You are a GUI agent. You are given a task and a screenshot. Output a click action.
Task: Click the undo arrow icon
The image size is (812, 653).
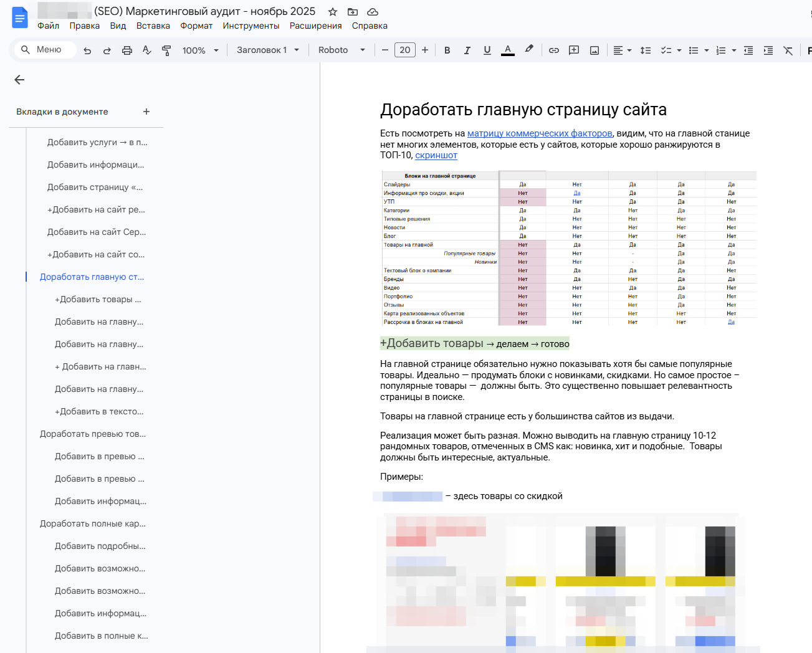coord(87,50)
